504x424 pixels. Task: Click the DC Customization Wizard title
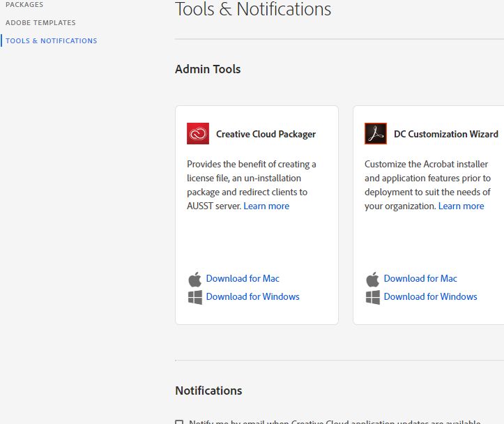(446, 134)
